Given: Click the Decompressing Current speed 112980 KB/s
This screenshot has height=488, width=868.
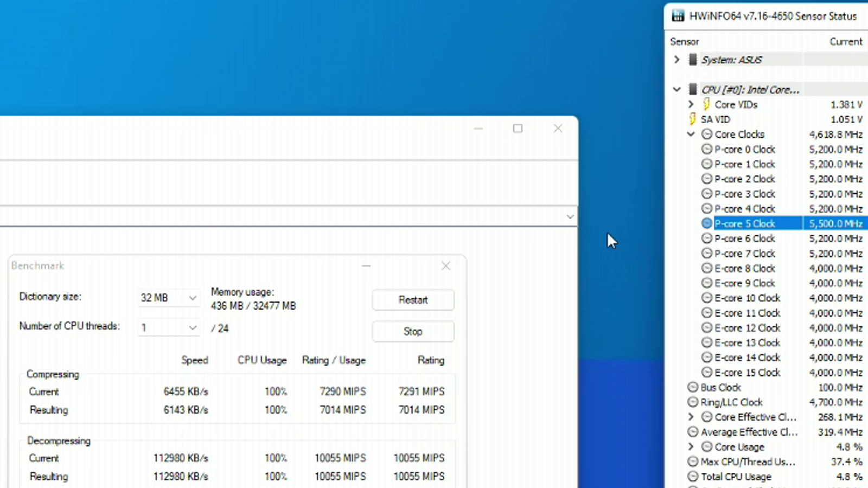Looking at the screenshot, I should (181, 458).
